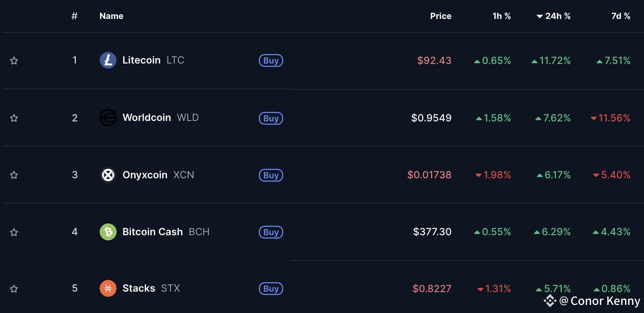
Task: Click the Onyxcoin XCN logo
Action: point(108,175)
